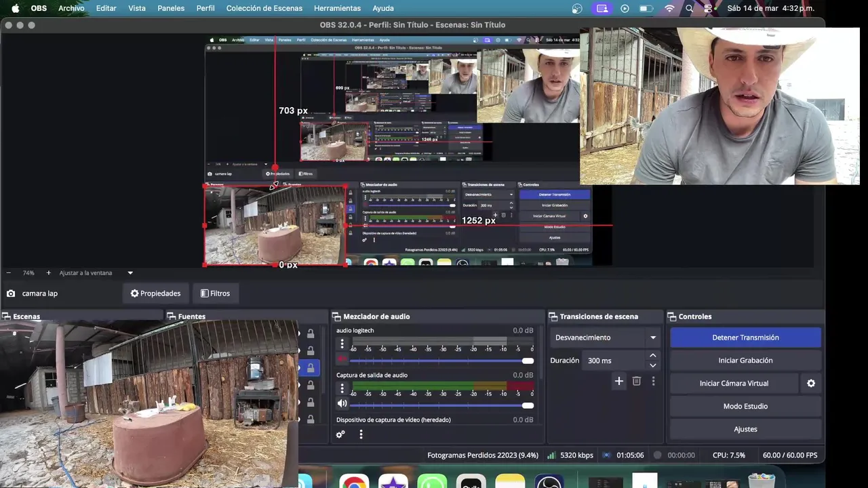Mute the Captura de salida de audio speaker
Image resolution: width=868 pixels, height=488 pixels.
(342, 404)
